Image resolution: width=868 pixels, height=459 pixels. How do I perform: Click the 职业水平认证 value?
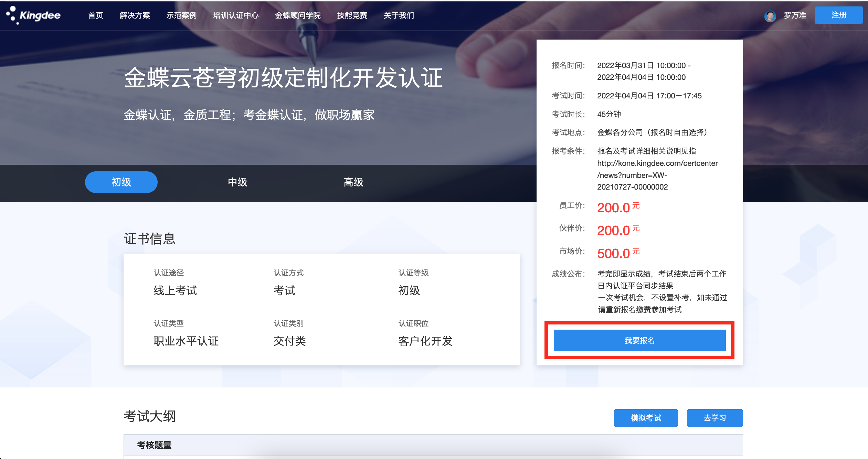coord(186,341)
